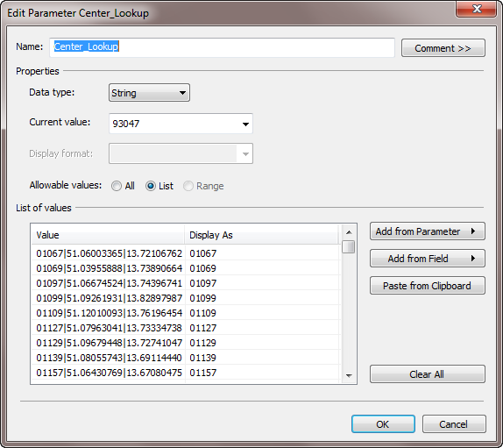Click the Name field containing Center_Lookup
This screenshot has width=503, height=448.
click(222, 46)
